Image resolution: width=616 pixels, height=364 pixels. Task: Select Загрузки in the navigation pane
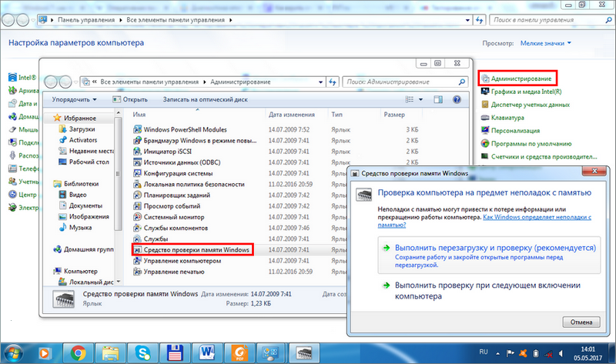point(82,129)
